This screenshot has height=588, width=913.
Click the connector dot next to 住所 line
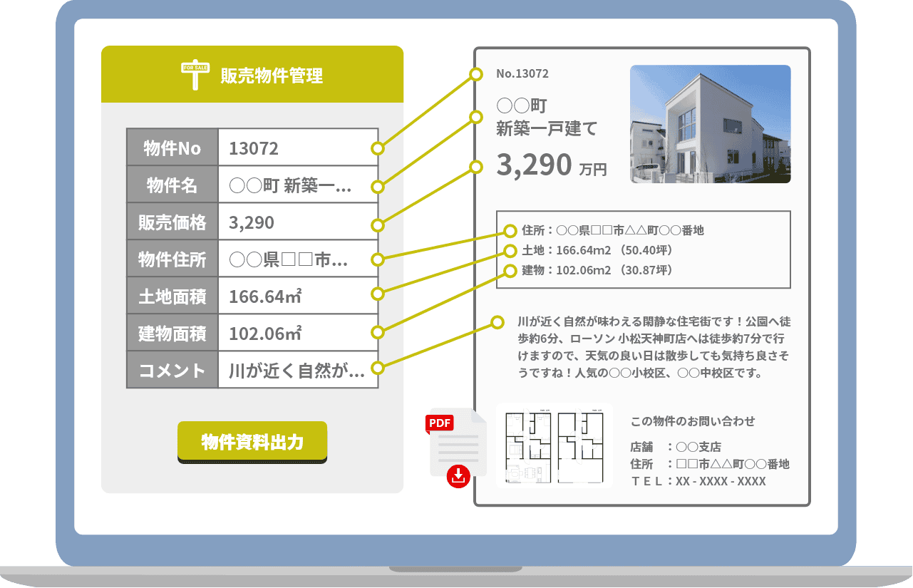510,231
